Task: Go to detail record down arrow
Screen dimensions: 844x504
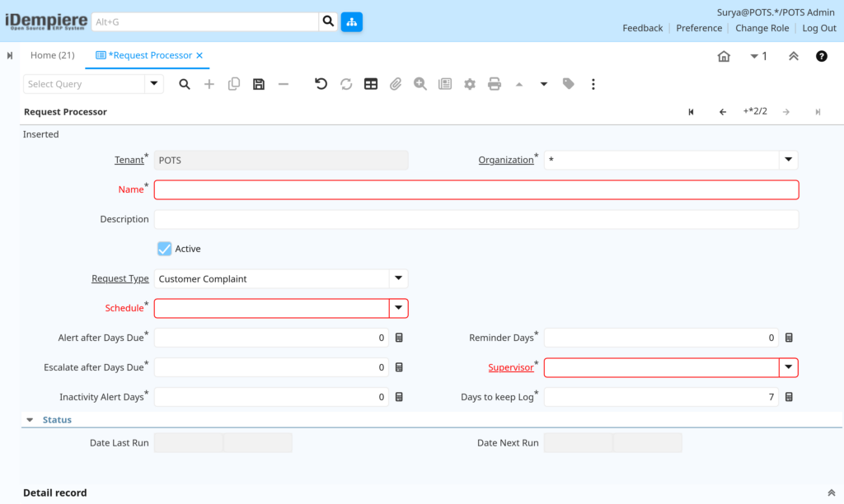Action: [544, 84]
